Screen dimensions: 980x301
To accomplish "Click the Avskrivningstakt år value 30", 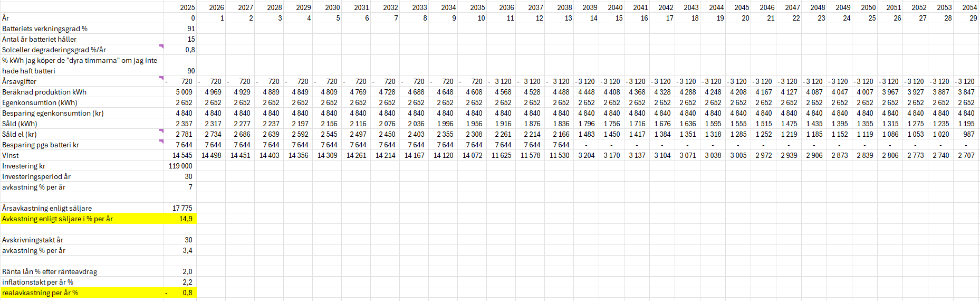I will tap(188, 240).
